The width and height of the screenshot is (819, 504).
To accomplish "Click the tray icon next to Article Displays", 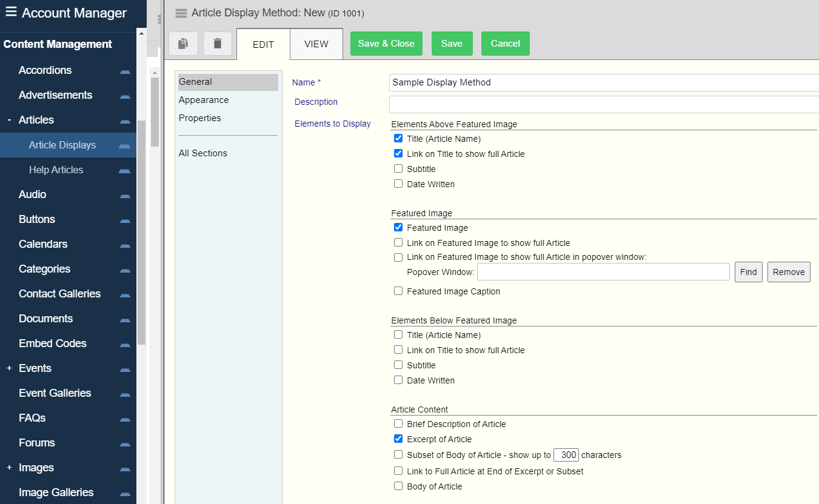I will [x=125, y=146].
